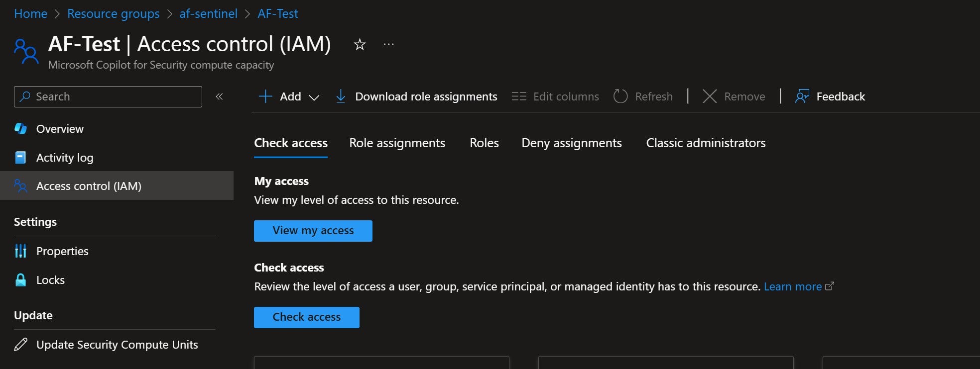Image resolution: width=980 pixels, height=369 pixels.
Task: Click the external link icon after Learn more
Action: [830, 286]
